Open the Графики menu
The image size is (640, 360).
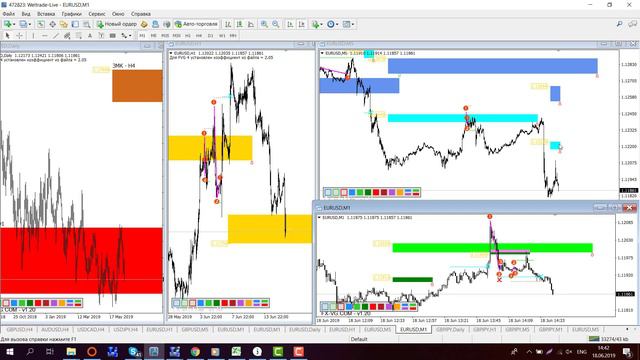[71, 14]
